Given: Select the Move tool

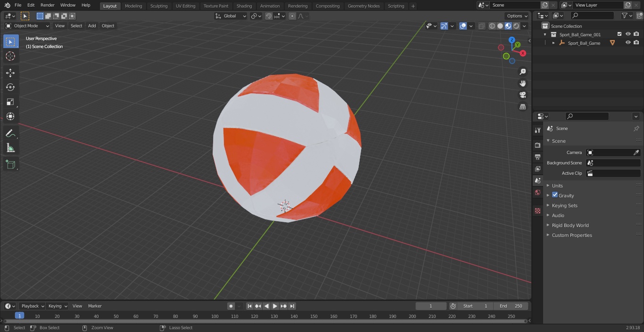Looking at the screenshot, I should (10, 73).
